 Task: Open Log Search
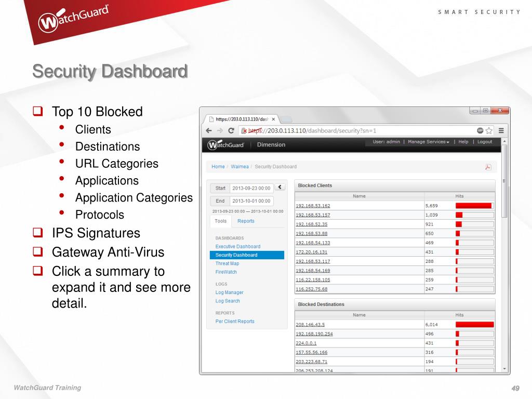coord(228,301)
